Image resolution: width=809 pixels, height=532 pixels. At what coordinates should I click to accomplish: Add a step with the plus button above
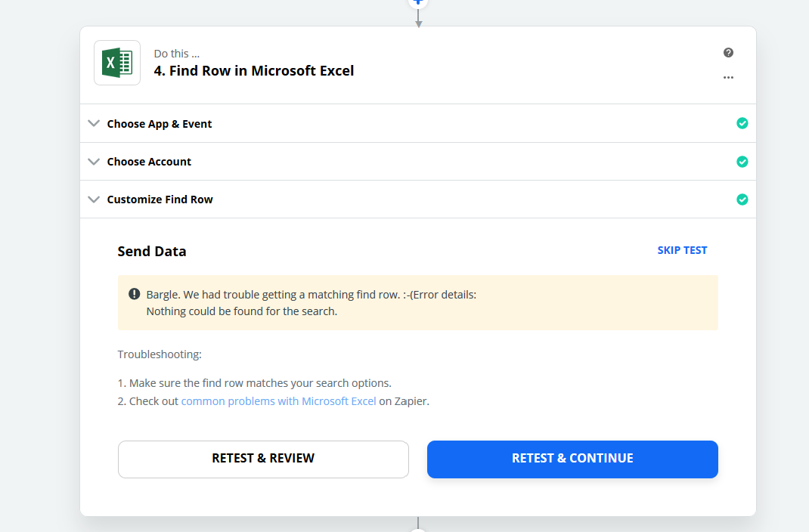click(x=418, y=2)
